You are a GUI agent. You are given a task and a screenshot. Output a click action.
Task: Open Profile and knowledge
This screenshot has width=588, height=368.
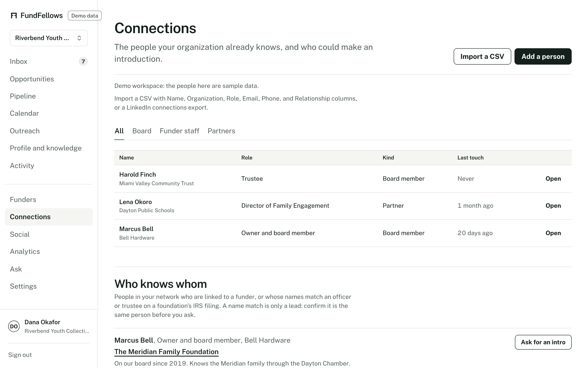click(49, 148)
